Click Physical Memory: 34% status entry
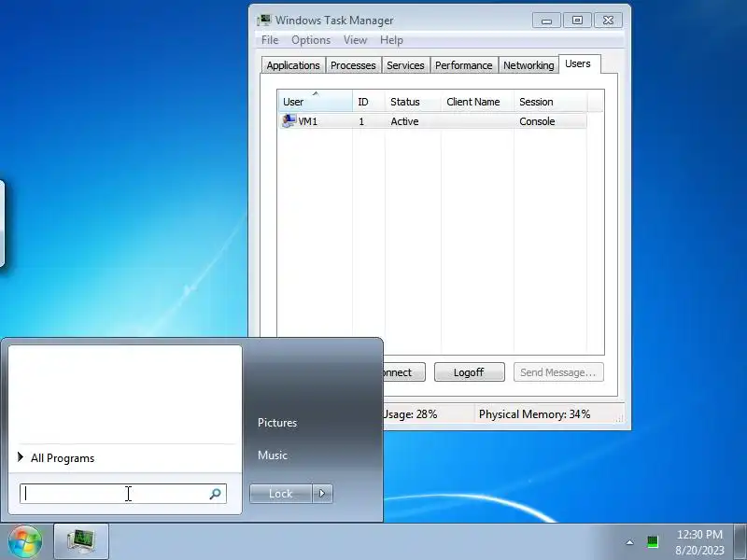The height and width of the screenshot is (560, 747). (x=534, y=414)
